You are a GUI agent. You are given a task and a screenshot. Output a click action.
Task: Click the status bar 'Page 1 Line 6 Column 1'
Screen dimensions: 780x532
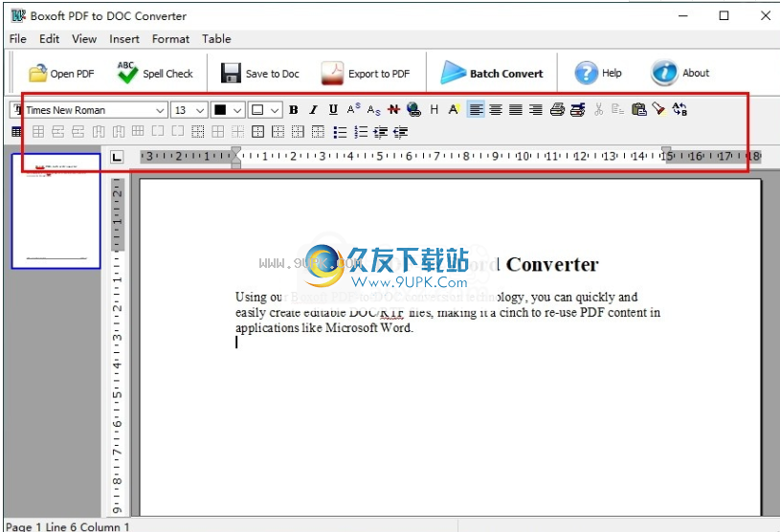67,526
